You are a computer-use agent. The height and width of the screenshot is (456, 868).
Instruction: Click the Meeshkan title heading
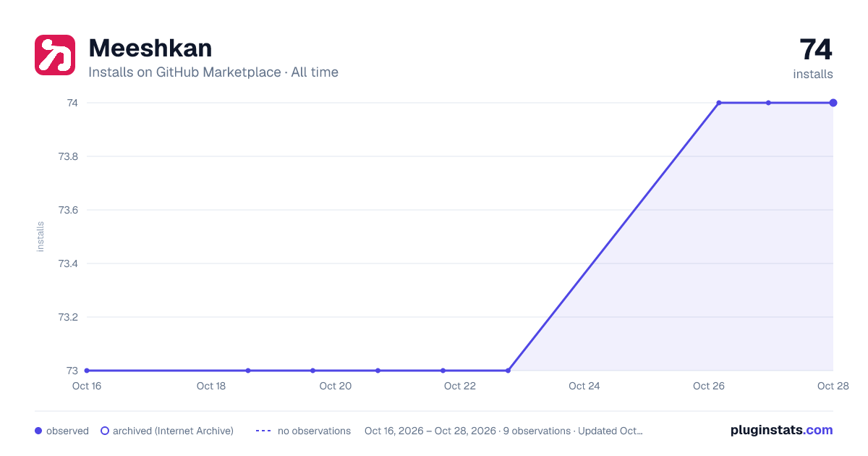(150, 48)
